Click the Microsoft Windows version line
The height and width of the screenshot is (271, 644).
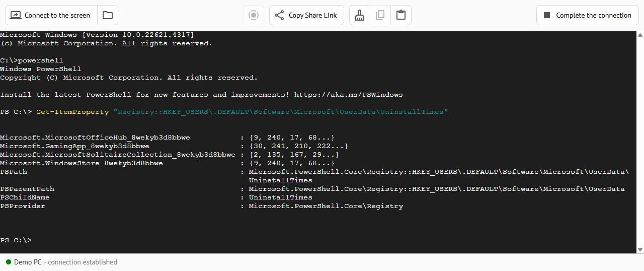click(x=97, y=35)
